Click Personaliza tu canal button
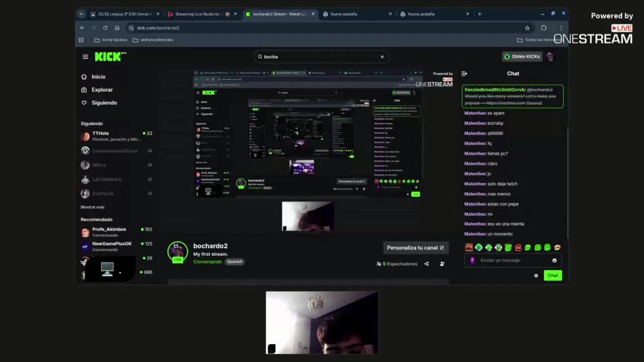The image size is (644, 362). click(x=415, y=248)
